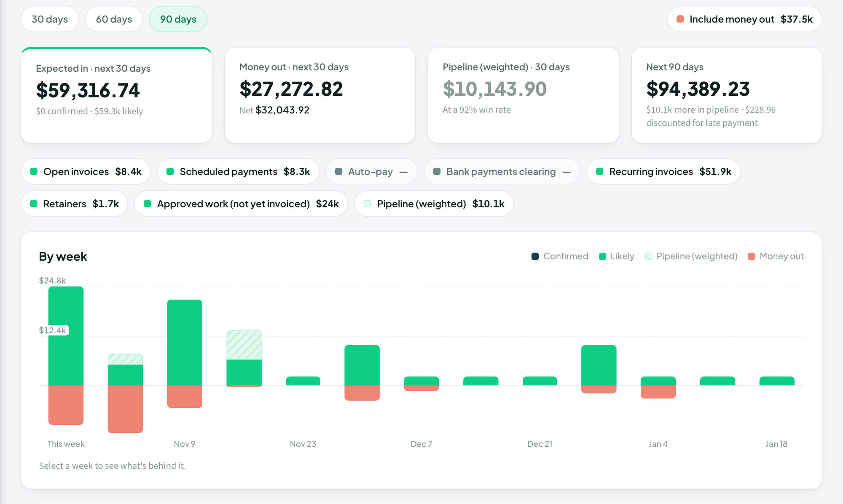This screenshot has width=843, height=504.
Task: Select the Dec 21 week bar
Action: [x=540, y=381]
